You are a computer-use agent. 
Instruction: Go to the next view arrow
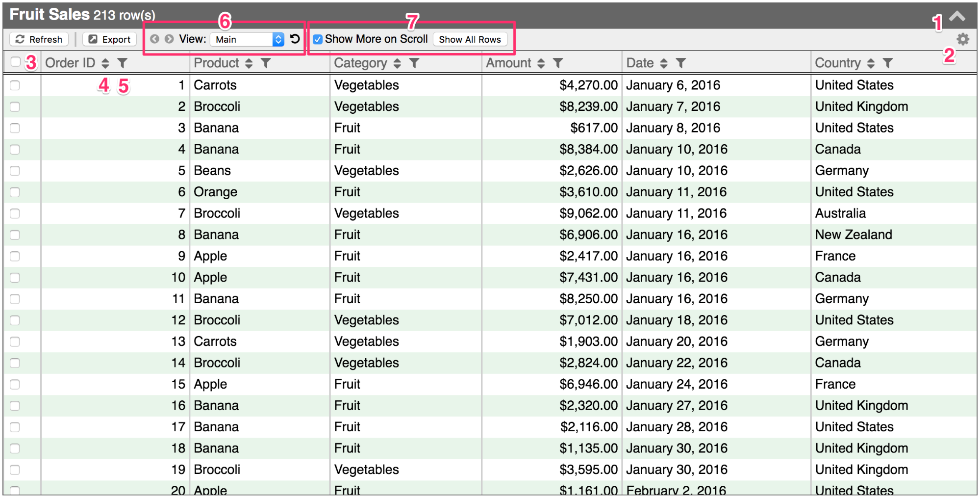pos(169,39)
